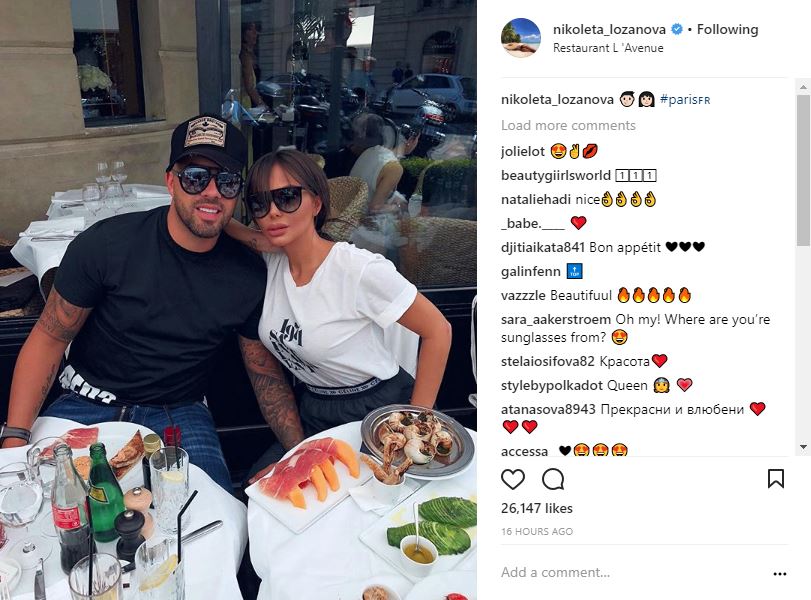This screenshot has height=600, width=811.
Task: Expand with Load more comments
Action: pyautogui.click(x=568, y=125)
